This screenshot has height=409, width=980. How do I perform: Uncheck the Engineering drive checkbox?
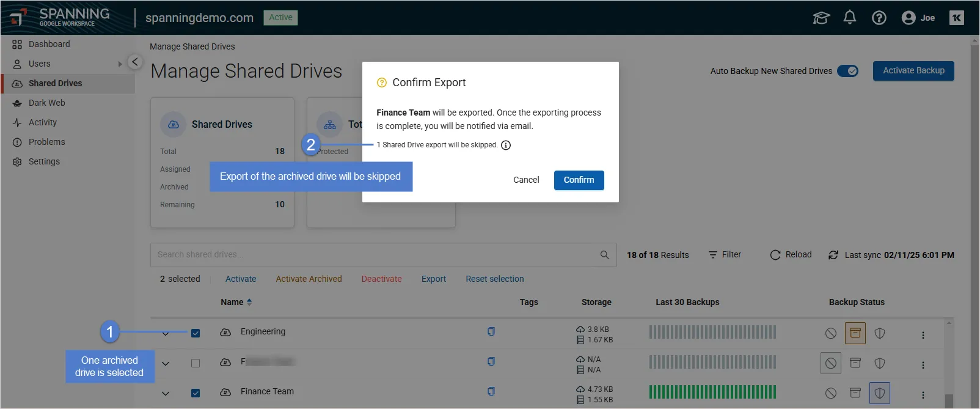point(196,333)
